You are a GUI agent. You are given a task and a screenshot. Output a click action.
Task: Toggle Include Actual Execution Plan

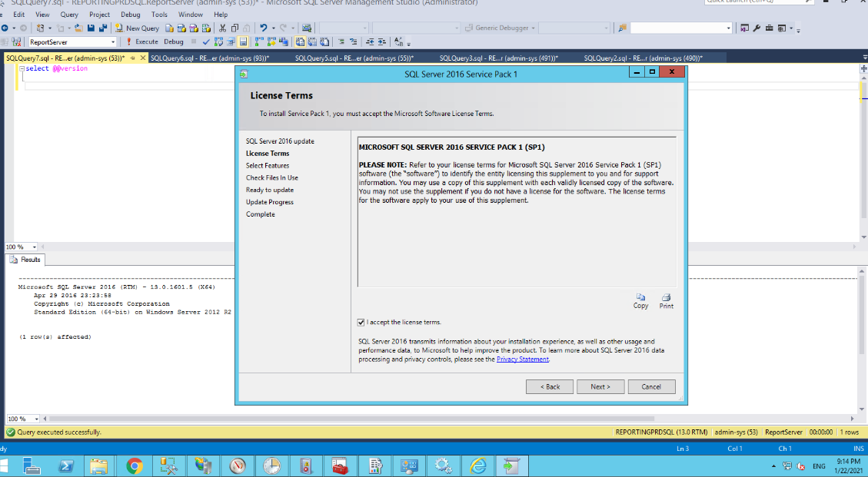pyautogui.click(x=259, y=41)
